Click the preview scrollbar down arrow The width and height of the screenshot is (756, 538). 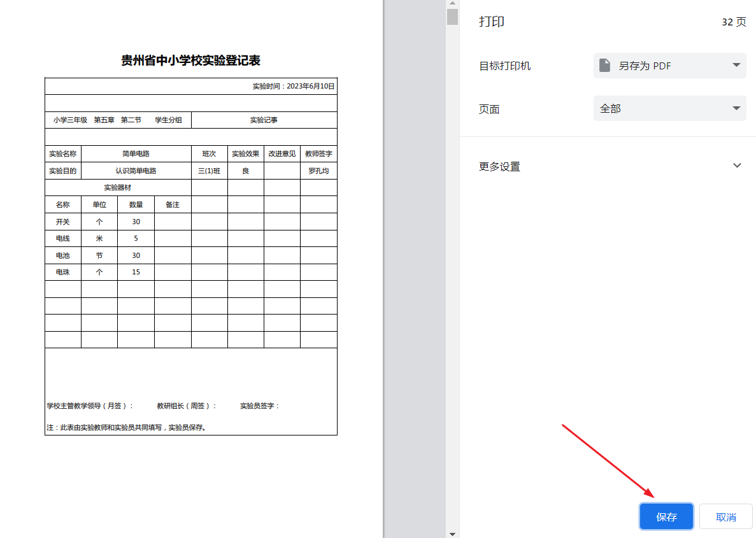point(453,534)
